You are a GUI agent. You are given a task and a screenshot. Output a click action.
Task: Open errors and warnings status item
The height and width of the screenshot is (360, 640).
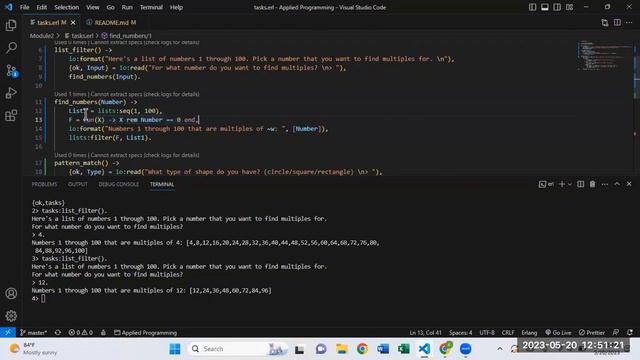click(80, 332)
